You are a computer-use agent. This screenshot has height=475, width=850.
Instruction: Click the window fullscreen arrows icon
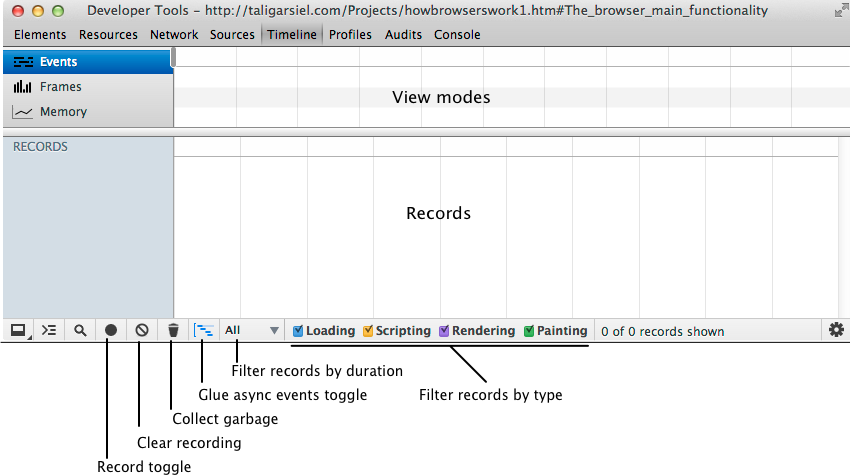(x=840, y=10)
